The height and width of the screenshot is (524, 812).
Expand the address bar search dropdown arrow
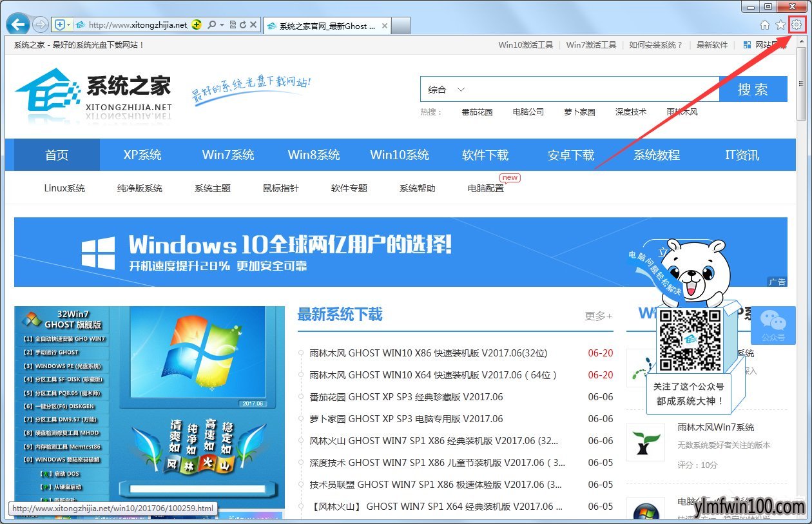[222, 24]
